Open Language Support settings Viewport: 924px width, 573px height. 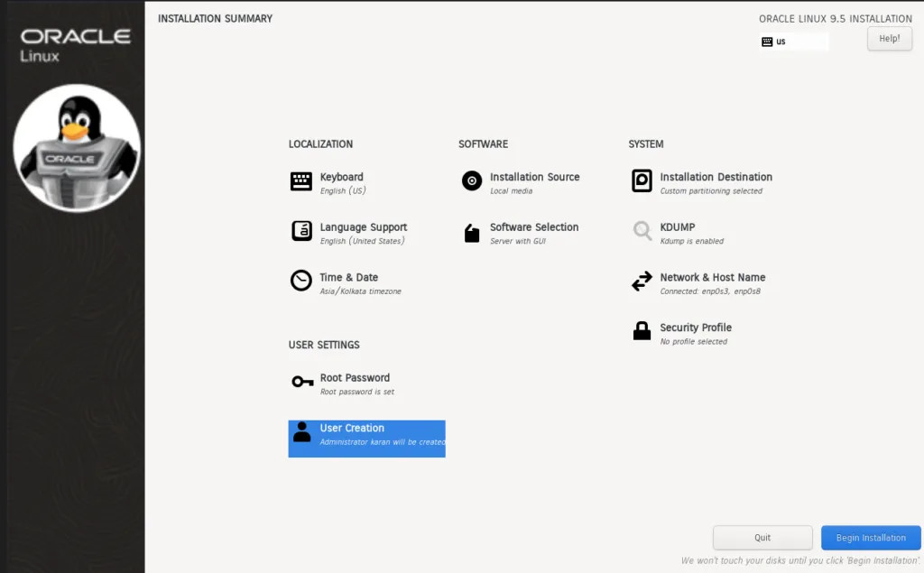pyautogui.click(x=363, y=227)
